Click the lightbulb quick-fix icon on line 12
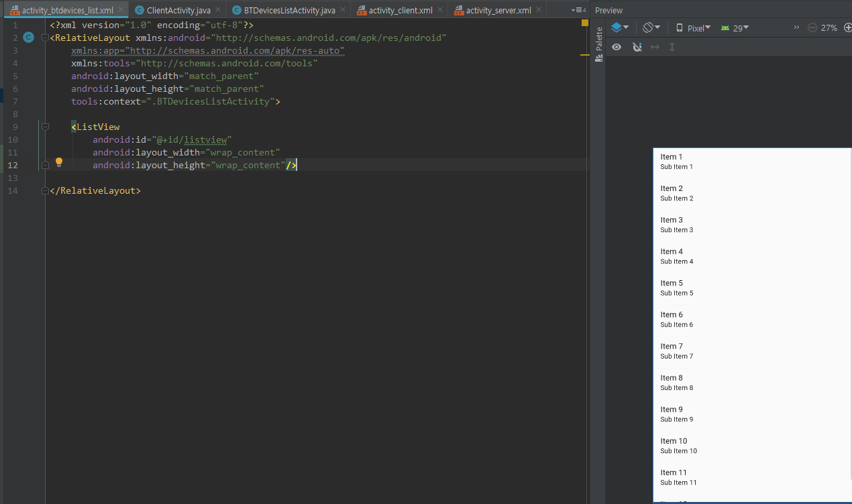 [x=59, y=162]
